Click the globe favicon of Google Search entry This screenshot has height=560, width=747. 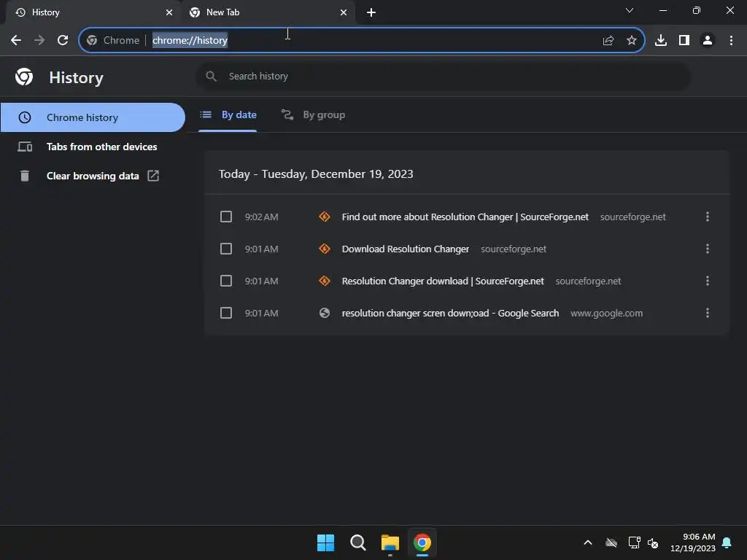[325, 313]
